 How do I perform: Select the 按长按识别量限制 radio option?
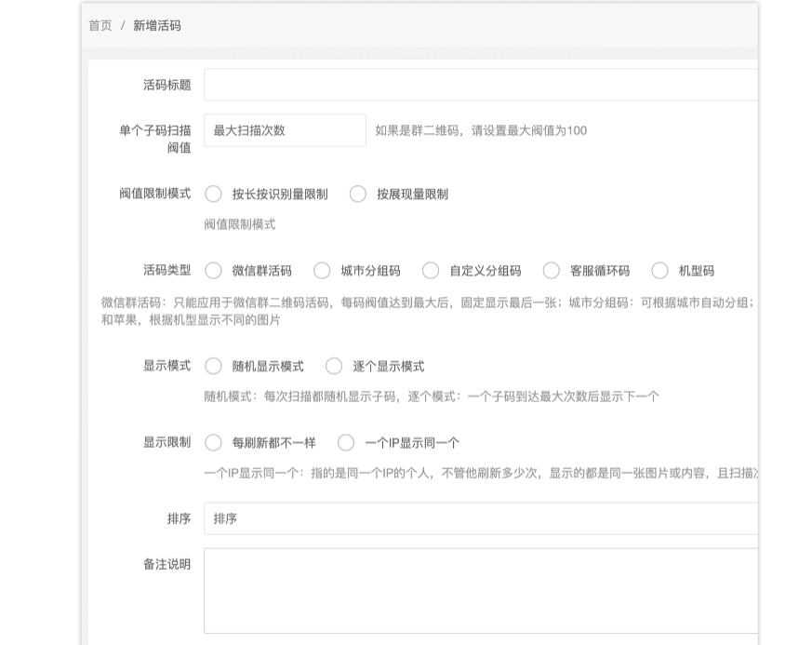[214, 195]
